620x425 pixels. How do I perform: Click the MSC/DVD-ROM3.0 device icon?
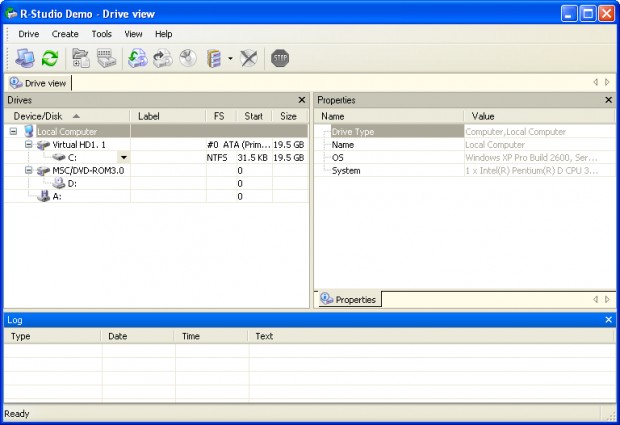43,171
